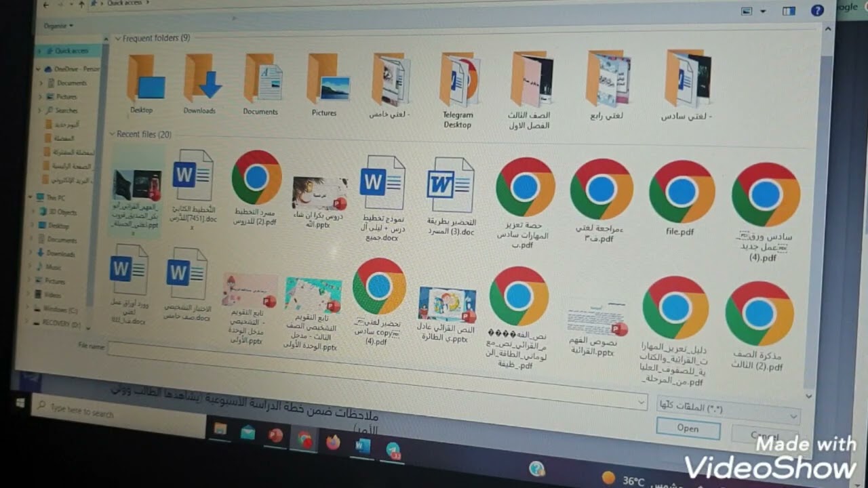Image resolution: width=868 pixels, height=488 pixels.
Task: Select the النص القرائي عادل الطائرة.pptx thumbnail
Action: coord(446,314)
